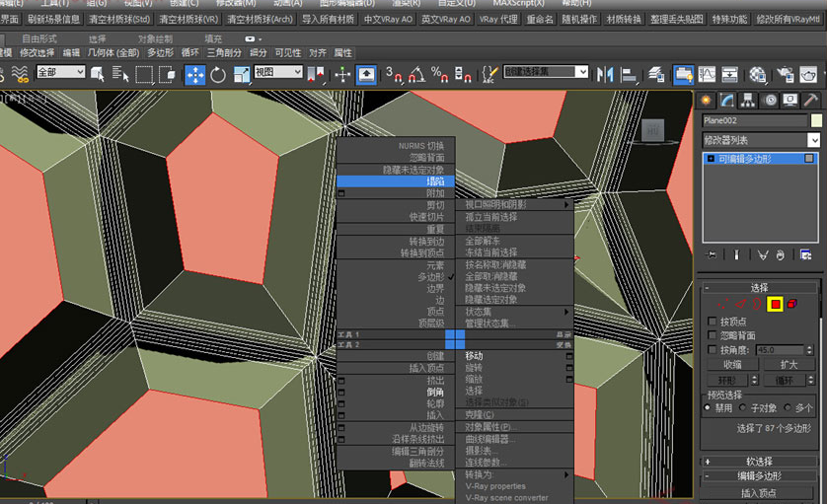This screenshot has width=827, height=504.
Task: Open settings box next to 挤出
Action: [341, 381]
